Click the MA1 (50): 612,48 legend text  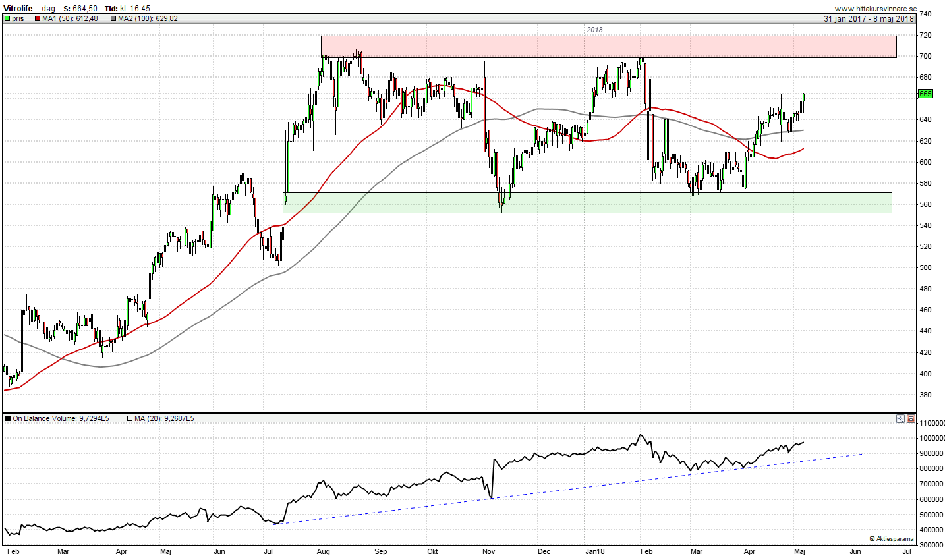pyautogui.click(x=70, y=18)
